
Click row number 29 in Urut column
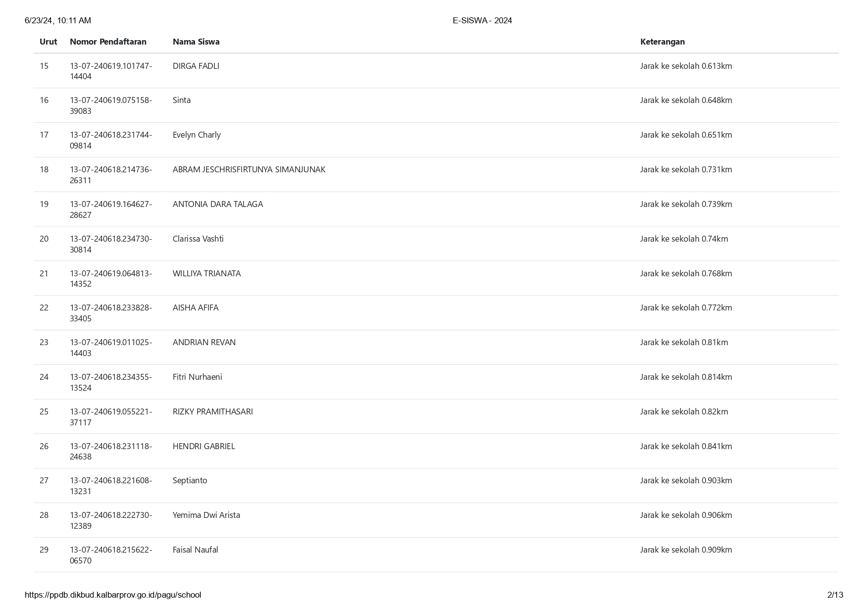[44, 550]
